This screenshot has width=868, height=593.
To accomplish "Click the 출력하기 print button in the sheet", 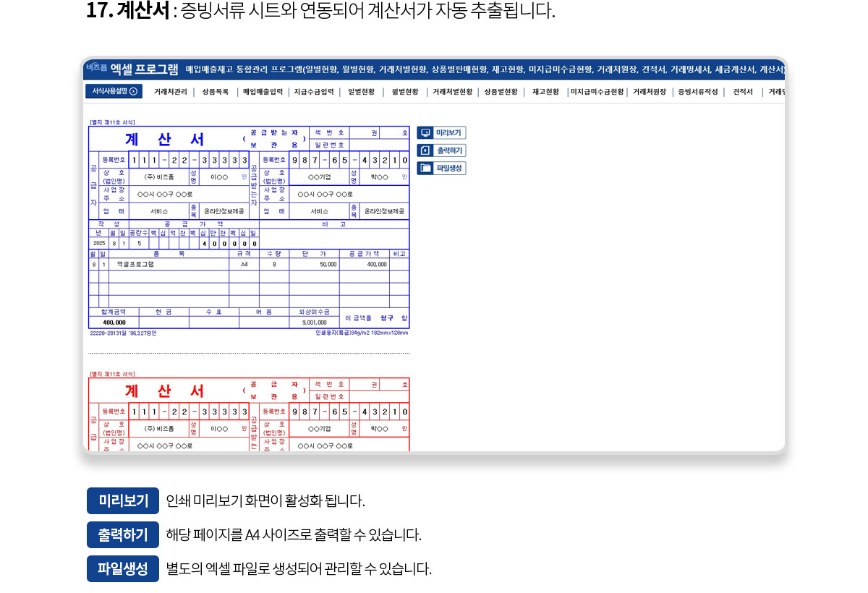I will [x=441, y=150].
